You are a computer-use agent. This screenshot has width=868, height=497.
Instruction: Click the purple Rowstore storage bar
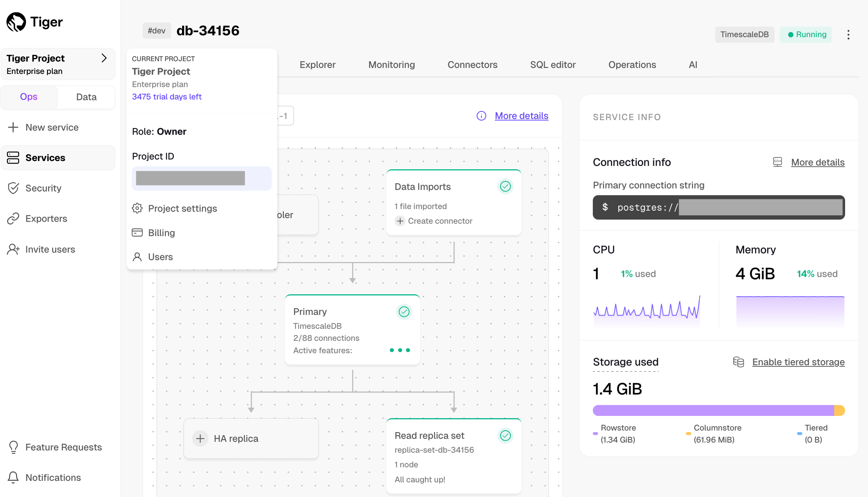pyautogui.click(x=713, y=410)
